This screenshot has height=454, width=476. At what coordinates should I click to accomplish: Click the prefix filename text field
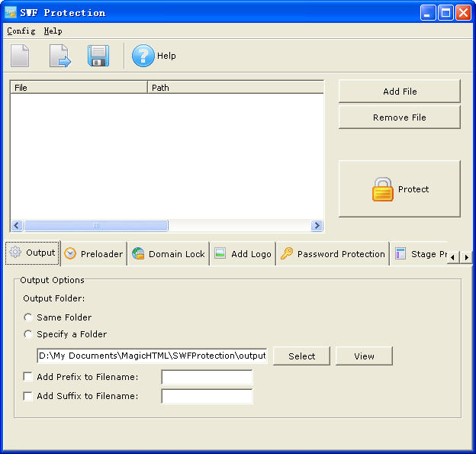[x=207, y=377]
